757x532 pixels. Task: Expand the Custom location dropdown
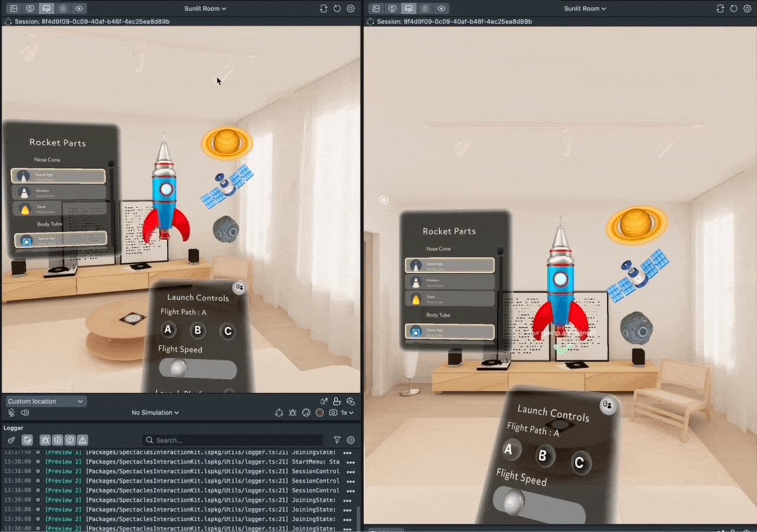tap(46, 401)
